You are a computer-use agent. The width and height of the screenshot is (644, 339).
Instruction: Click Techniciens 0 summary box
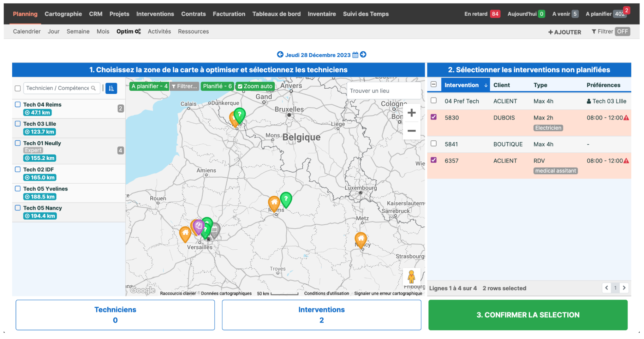click(x=115, y=315)
